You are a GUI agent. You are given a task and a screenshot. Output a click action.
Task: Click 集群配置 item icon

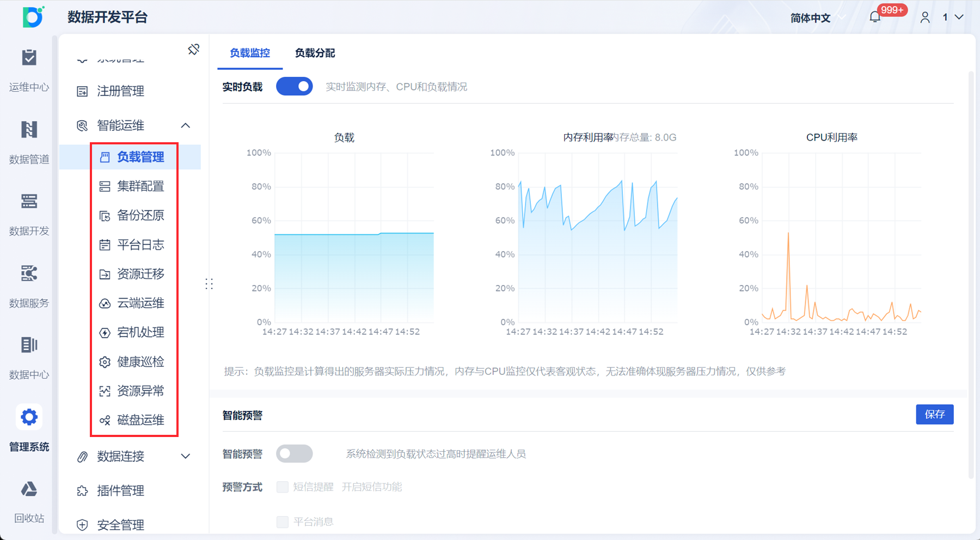tap(105, 187)
